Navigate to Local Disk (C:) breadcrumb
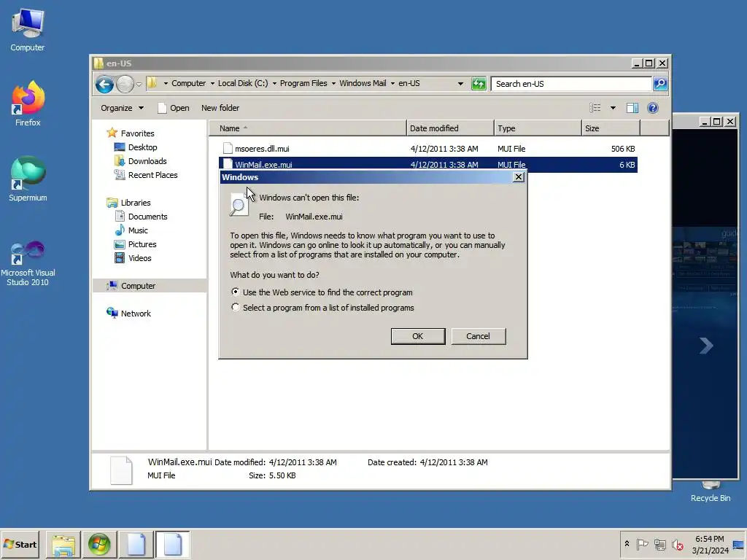The image size is (747, 560). pyautogui.click(x=243, y=83)
